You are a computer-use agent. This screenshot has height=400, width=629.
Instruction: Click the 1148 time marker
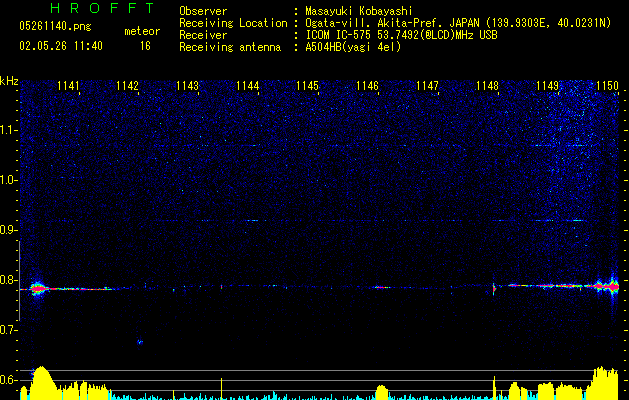[487, 86]
